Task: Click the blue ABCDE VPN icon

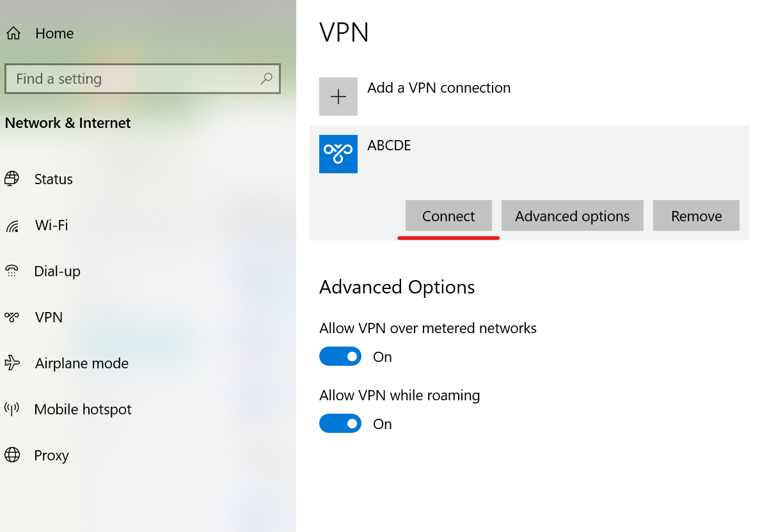Action: pyautogui.click(x=338, y=154)
